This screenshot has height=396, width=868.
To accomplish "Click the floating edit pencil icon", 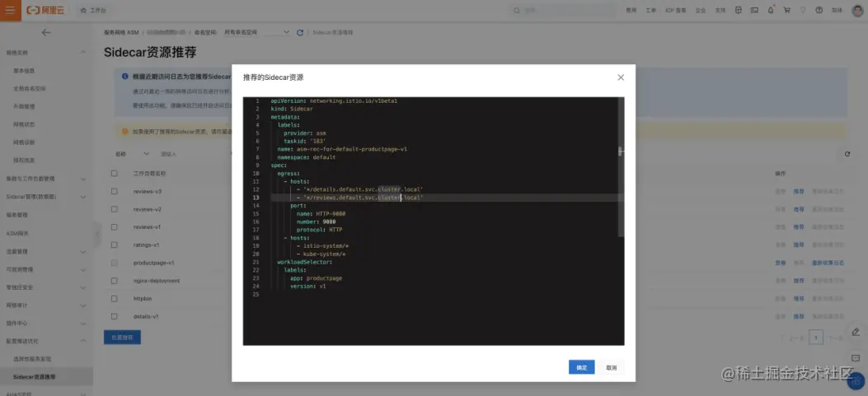I will (856, 332).
